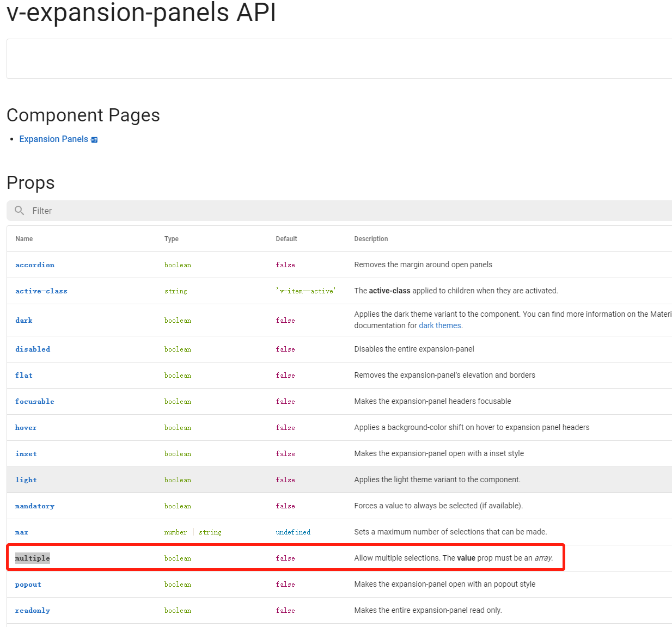Click the dark prop name
The height and width of the screenshot is (627, 672).
click(24, 321)
